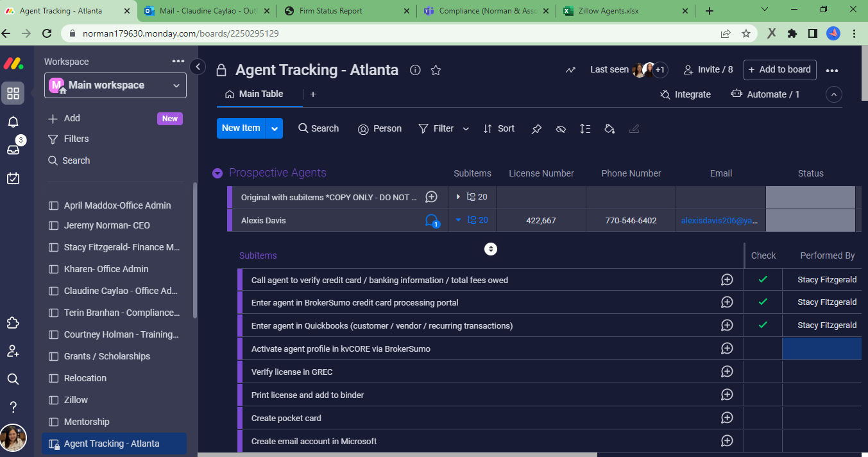Open workspace options three-dot menu

[x=178, y=62]
